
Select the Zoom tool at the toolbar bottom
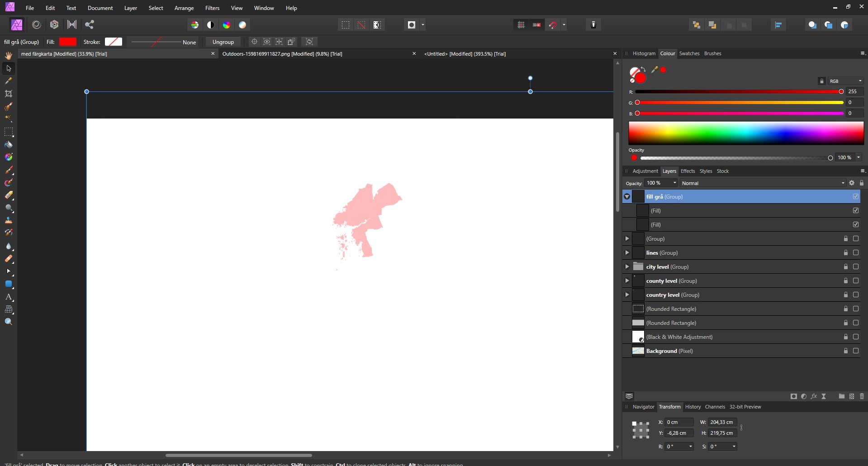8,321
